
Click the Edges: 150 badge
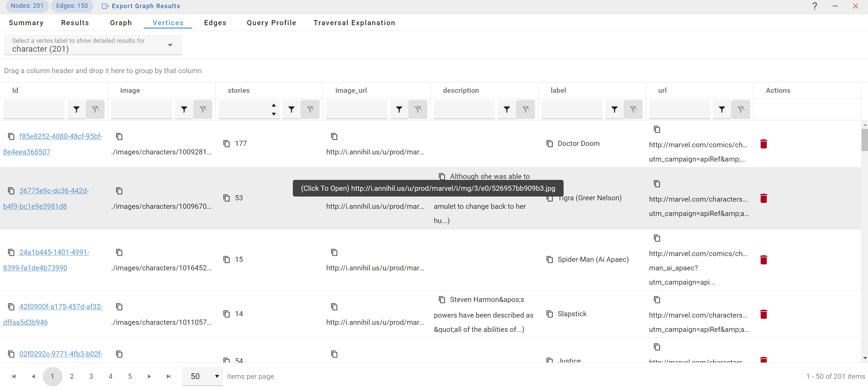click(x=72, y=6)
